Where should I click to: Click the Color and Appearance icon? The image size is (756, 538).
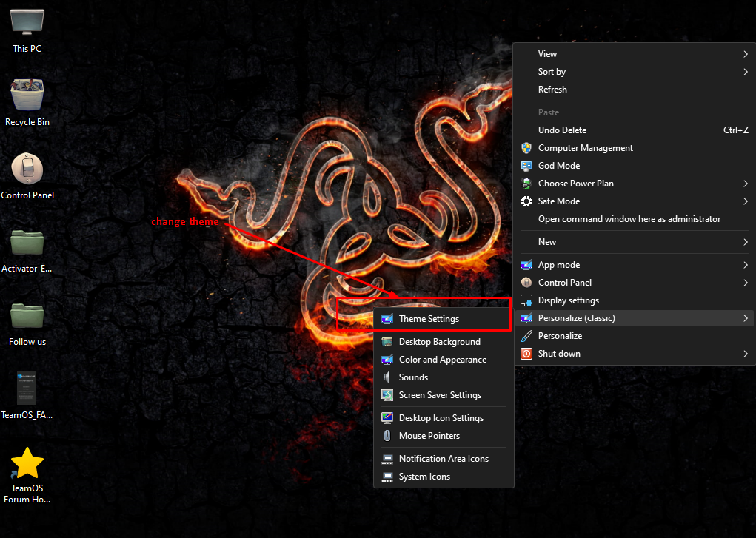tap(387, 360)
